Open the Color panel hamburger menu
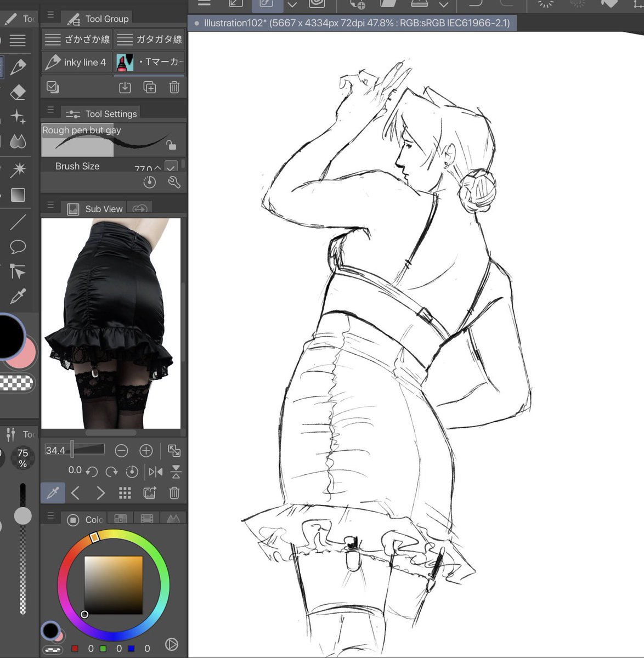 tap(50, 516)
